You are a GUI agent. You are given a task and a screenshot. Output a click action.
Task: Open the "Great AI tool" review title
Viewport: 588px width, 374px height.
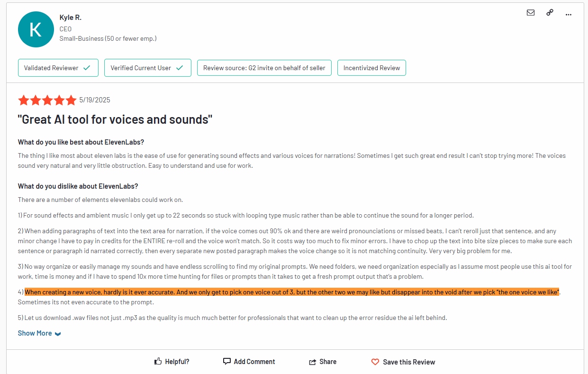pos(115,119)
